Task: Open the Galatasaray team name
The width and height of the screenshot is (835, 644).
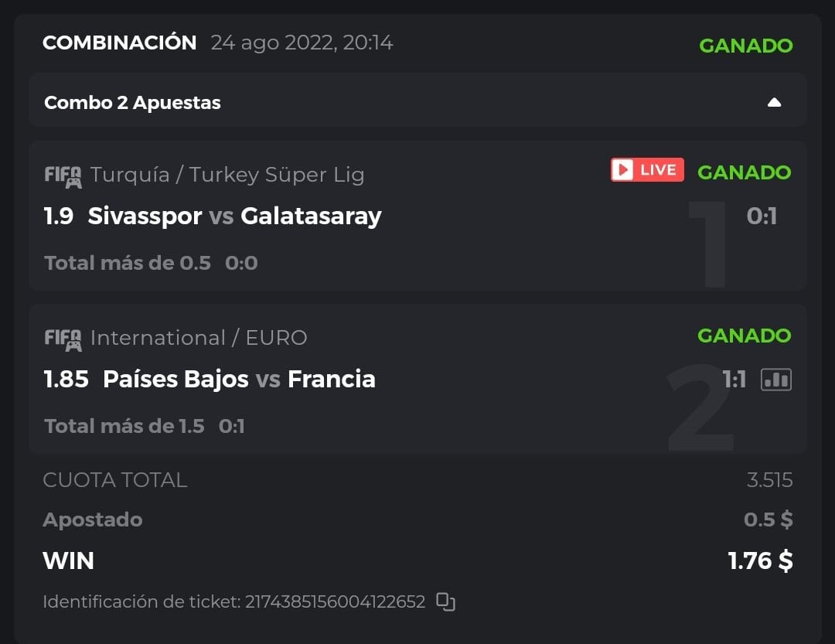Action: pos(311,216)
